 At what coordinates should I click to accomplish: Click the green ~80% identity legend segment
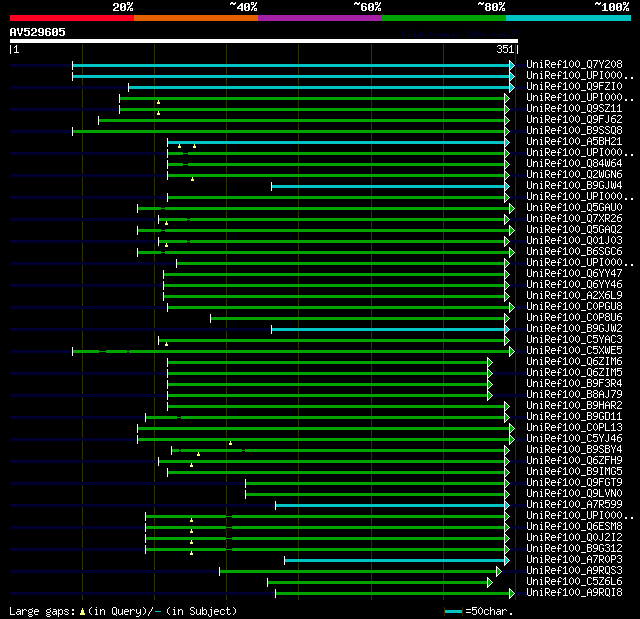444,18
